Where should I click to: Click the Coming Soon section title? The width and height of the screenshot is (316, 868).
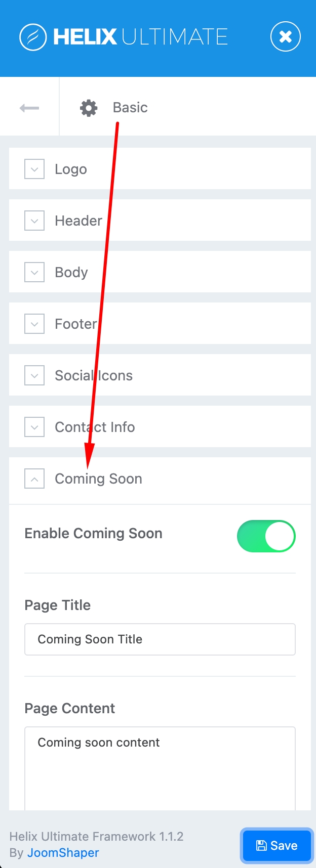[98, 479]
